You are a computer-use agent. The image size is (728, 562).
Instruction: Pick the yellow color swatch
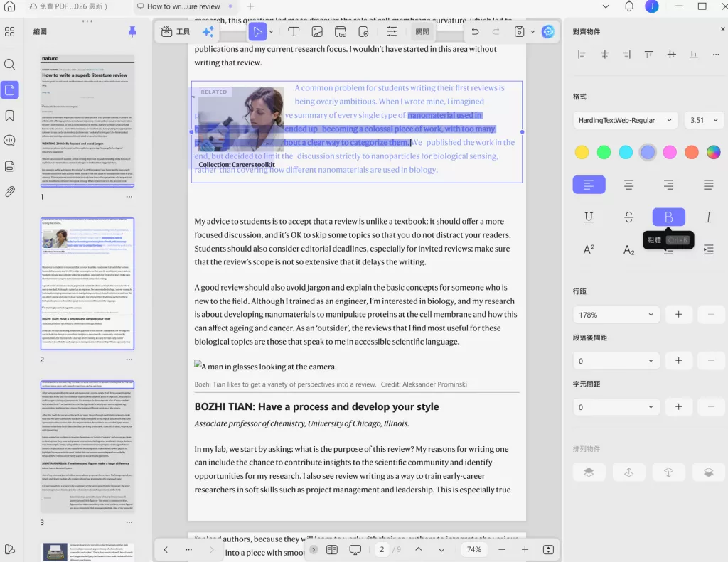click(x=582, y=152)
